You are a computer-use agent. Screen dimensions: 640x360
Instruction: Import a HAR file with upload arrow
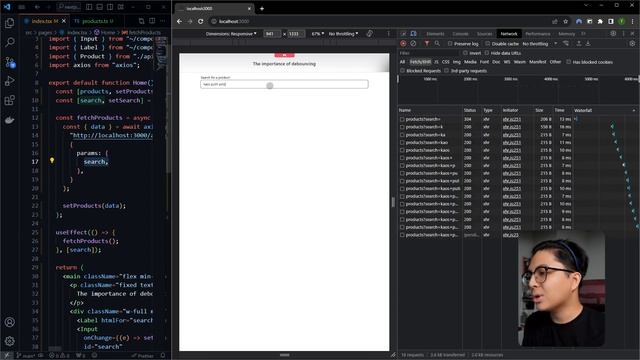(x=579, y=43)
